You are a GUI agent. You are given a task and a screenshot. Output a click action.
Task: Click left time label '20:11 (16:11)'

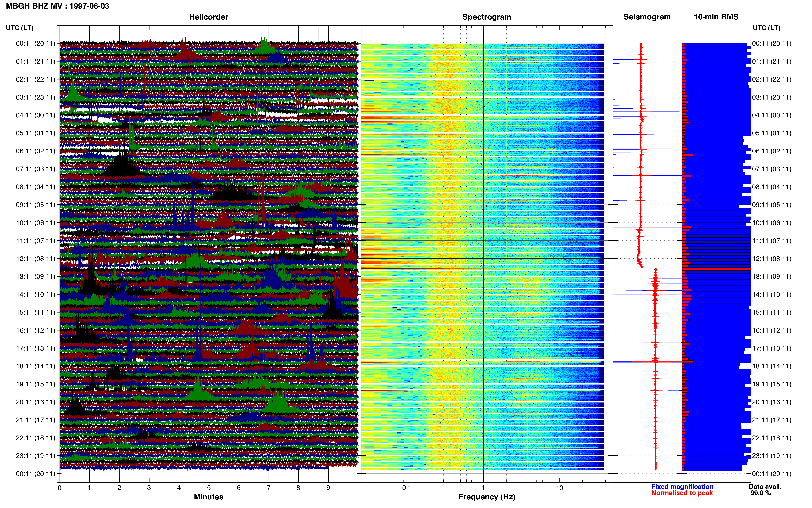coord(36,402)
